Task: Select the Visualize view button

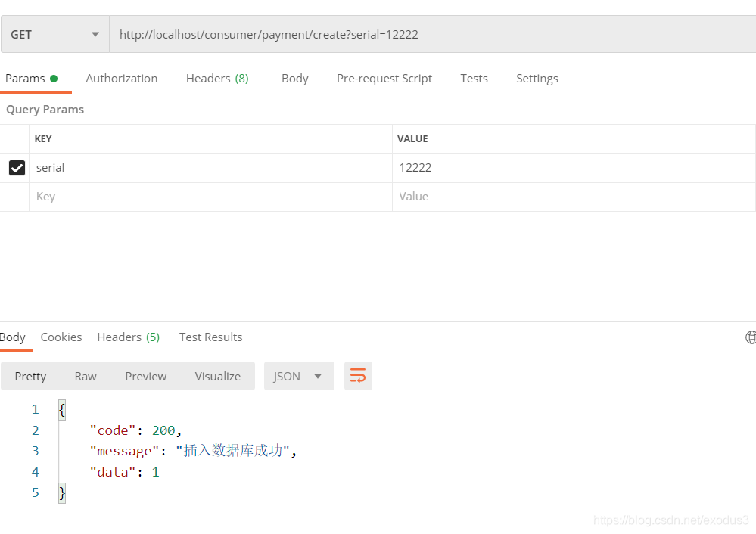Action: [217, 376]
